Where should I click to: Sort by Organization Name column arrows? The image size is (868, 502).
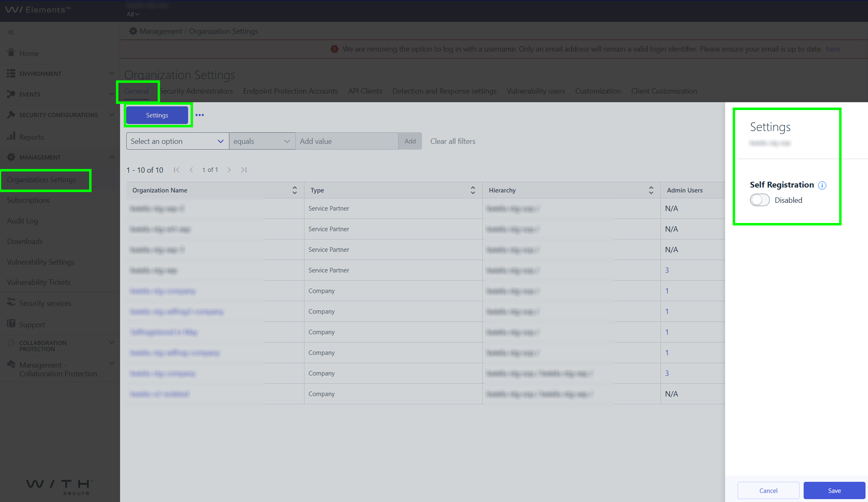tap(295, 190)
